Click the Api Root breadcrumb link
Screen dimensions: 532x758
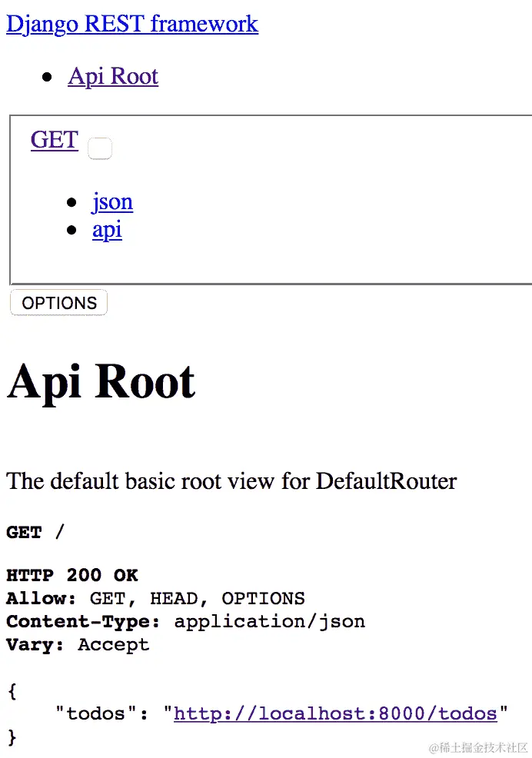(x=113, y=76)
